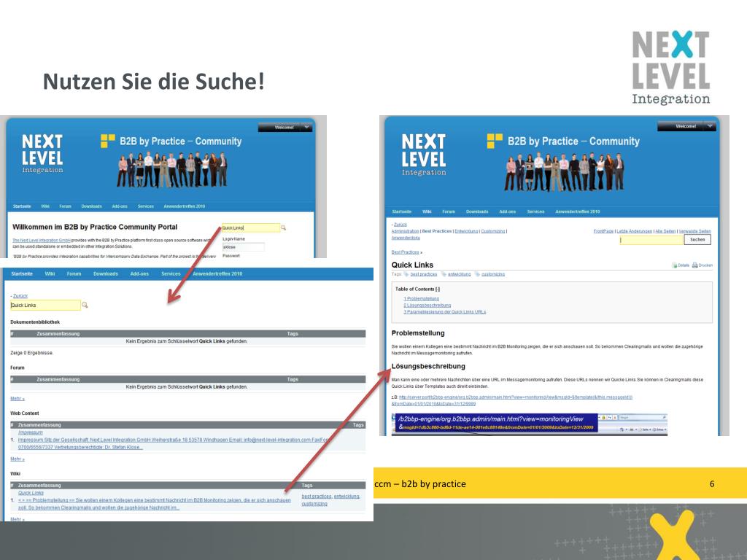Viewport: 747px width, 560px height.
Task: Click 'Zeige 0 Ergebnisse.' text under Dokumentenbibliothek
Action: click(32, 353)
